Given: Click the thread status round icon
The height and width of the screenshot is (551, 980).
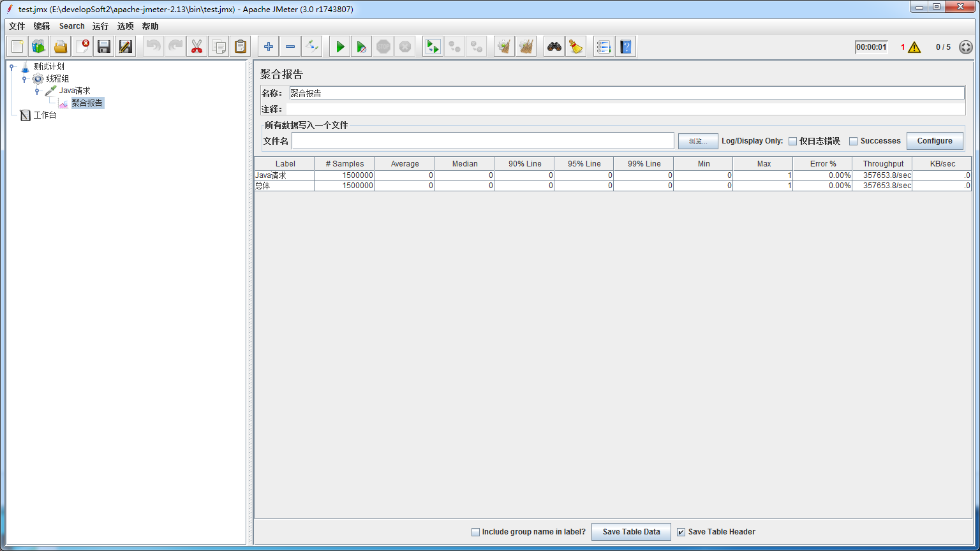Looking at the screenshot, I should [x=966, y=47].
